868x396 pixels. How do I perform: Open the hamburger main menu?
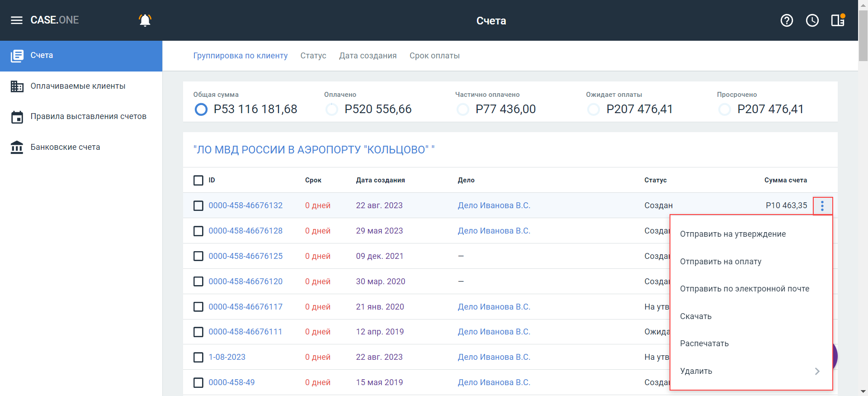17,20
